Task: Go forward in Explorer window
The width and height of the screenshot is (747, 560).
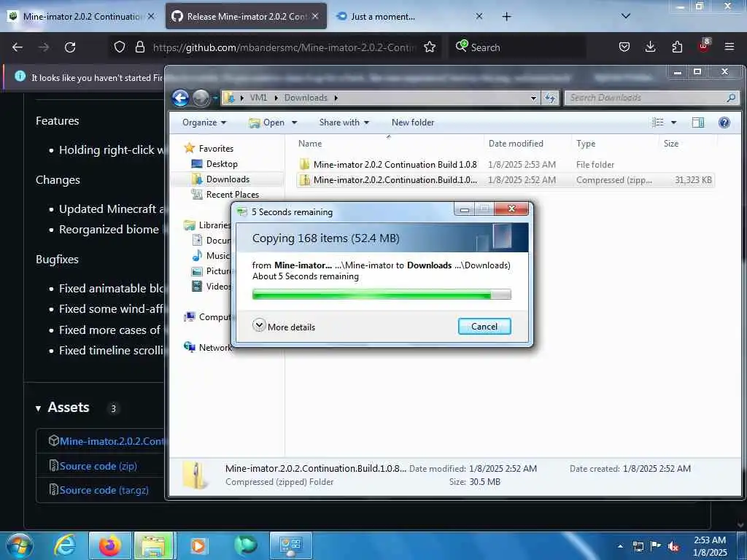Action: click(x=201, y=98)
